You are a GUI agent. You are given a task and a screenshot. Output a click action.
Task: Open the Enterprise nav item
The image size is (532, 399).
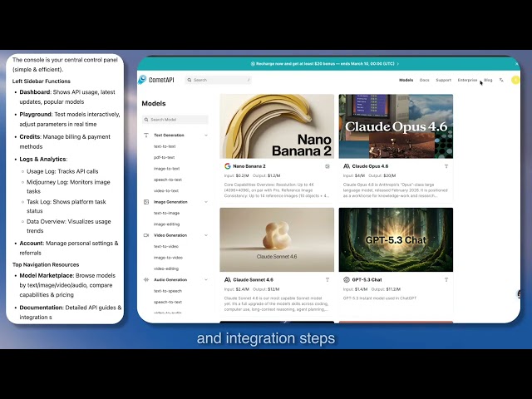pos(467,80)
